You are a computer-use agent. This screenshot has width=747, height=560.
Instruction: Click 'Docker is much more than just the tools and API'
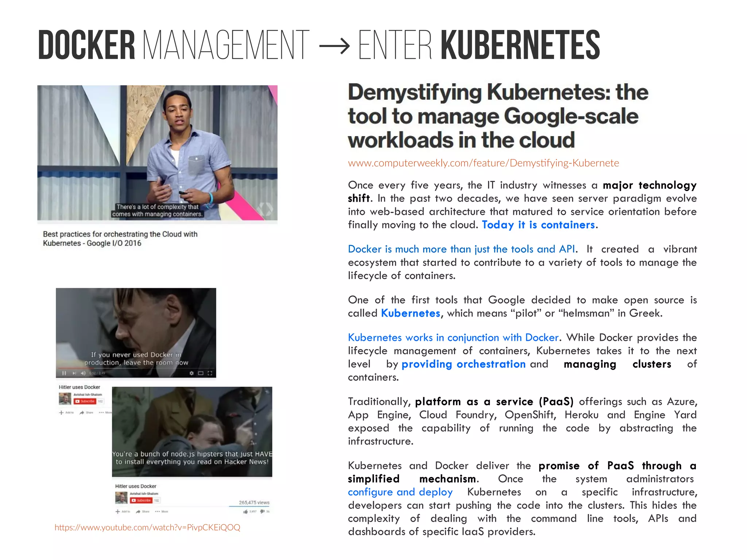coord(461,249)
